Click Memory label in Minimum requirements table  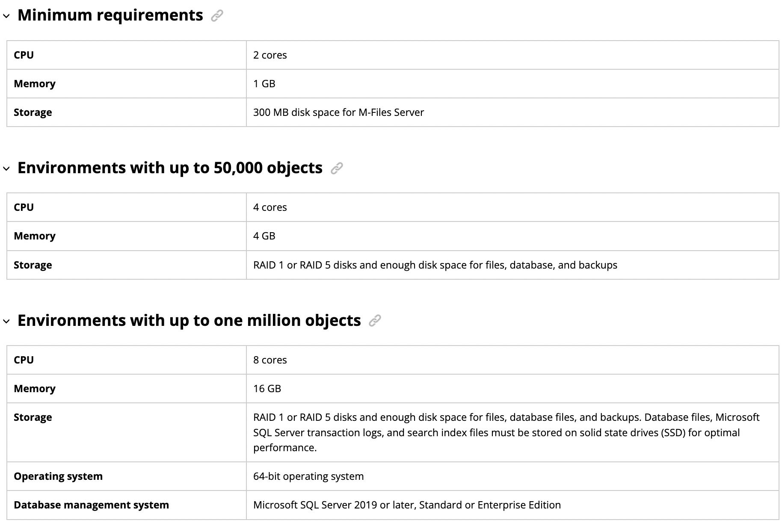coord(35,84)
